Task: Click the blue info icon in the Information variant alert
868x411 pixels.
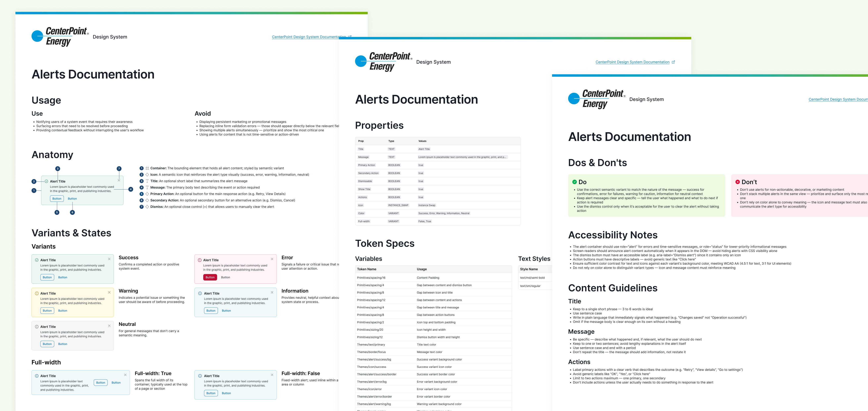Action: tap(200, 293)
